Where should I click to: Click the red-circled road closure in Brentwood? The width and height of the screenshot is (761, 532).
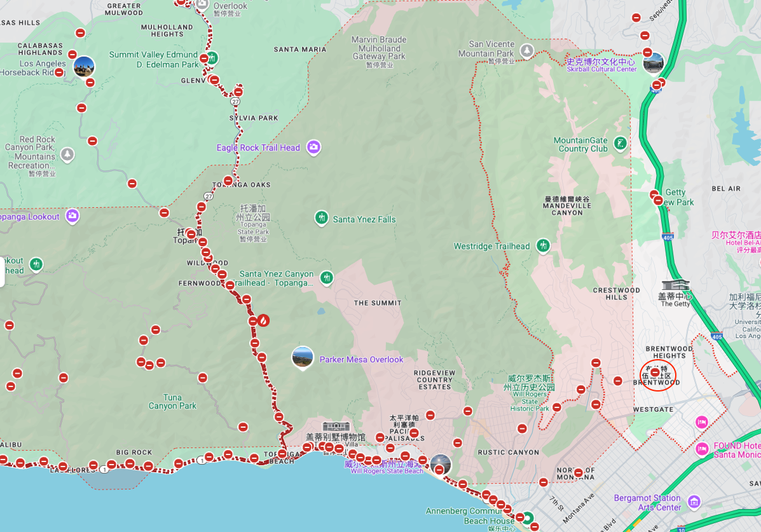[x=655, y=373]
